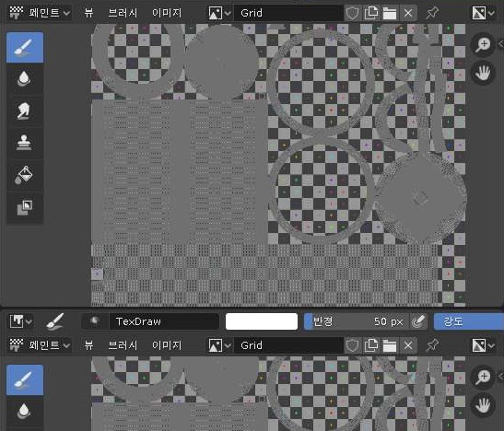Click Grid image name field in upper editor
This screenshot has height=431, width=504.
(288, 13)
